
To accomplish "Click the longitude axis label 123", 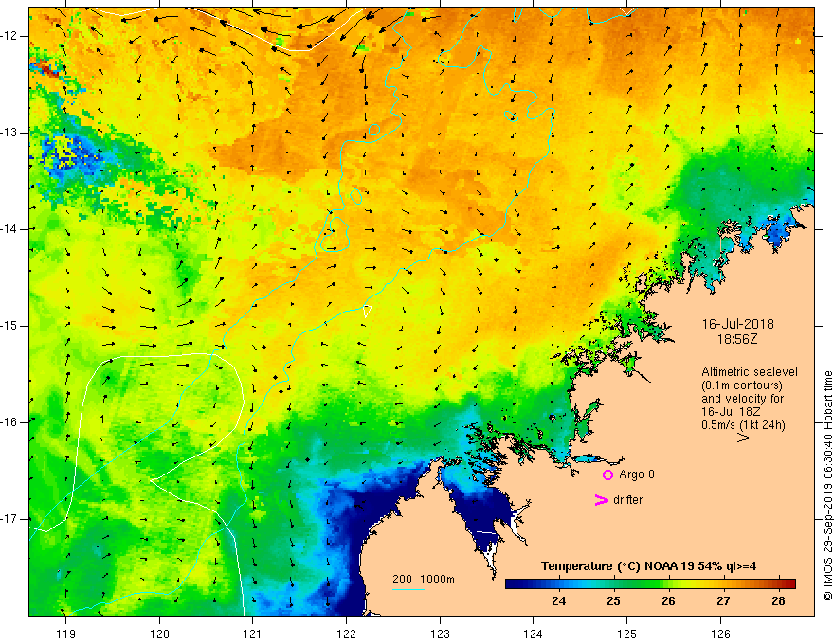I will tap(440, 634).
